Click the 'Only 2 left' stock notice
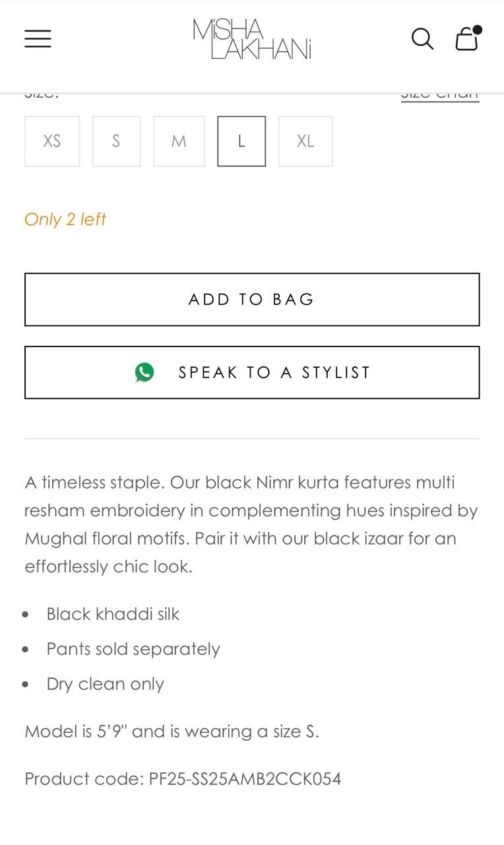The image size is (504, 845). pyautogui.click(x=65, y=219)
